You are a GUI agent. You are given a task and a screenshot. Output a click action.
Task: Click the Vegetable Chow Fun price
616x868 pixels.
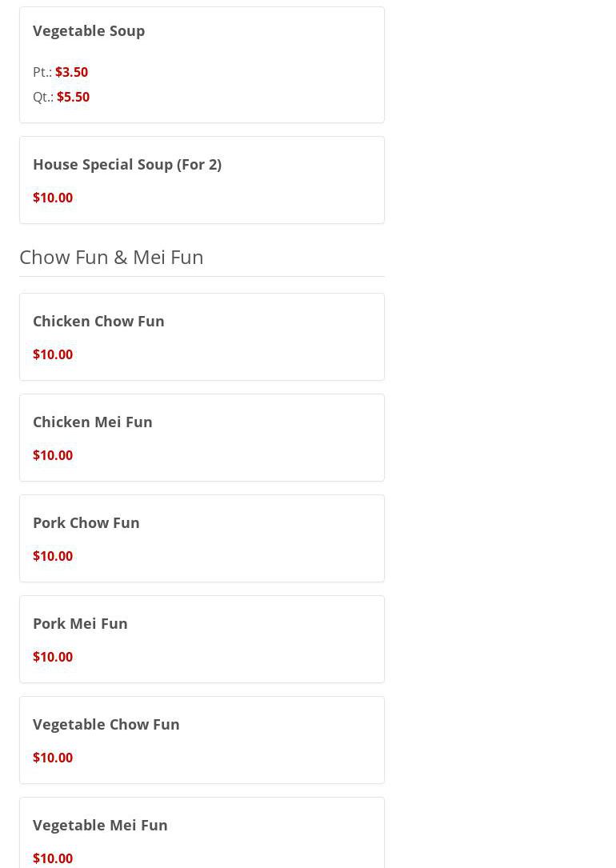pos(53,758)
